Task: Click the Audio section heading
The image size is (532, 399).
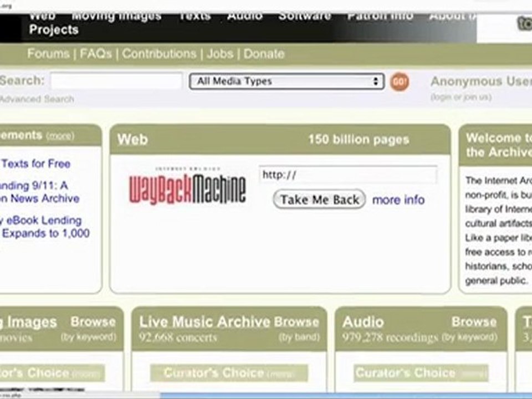Action: click(363, 322)
